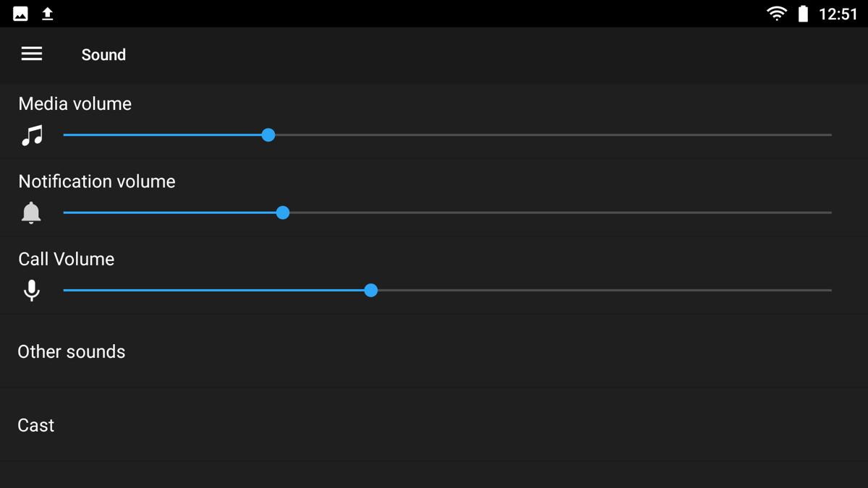Open Other sounds settings

434,351
